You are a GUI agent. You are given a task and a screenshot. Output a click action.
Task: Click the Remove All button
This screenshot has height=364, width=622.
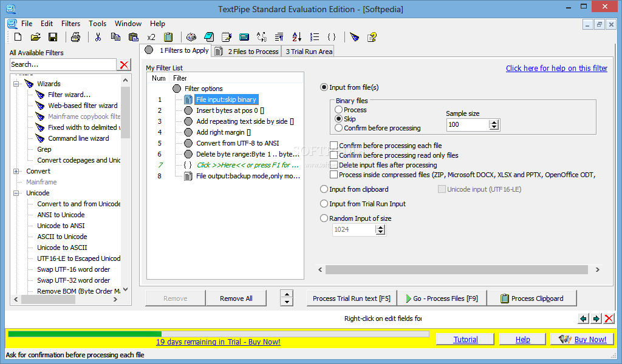(236, 298)
